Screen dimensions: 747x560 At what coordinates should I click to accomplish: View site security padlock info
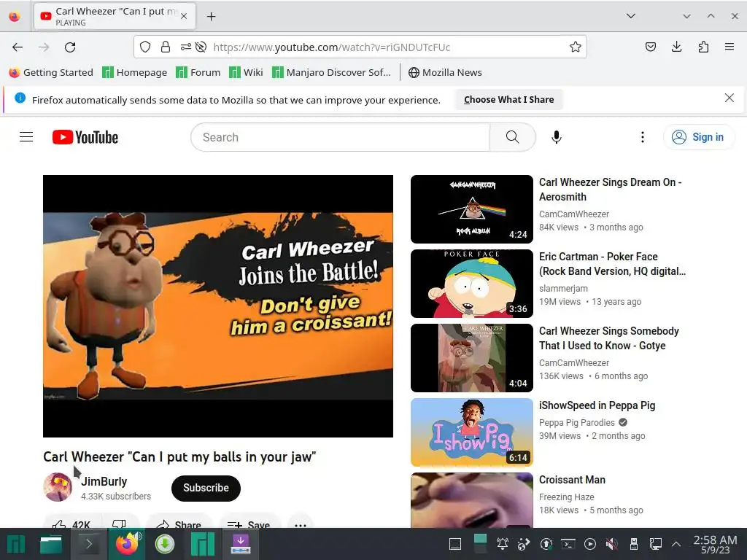coord(166,47)
